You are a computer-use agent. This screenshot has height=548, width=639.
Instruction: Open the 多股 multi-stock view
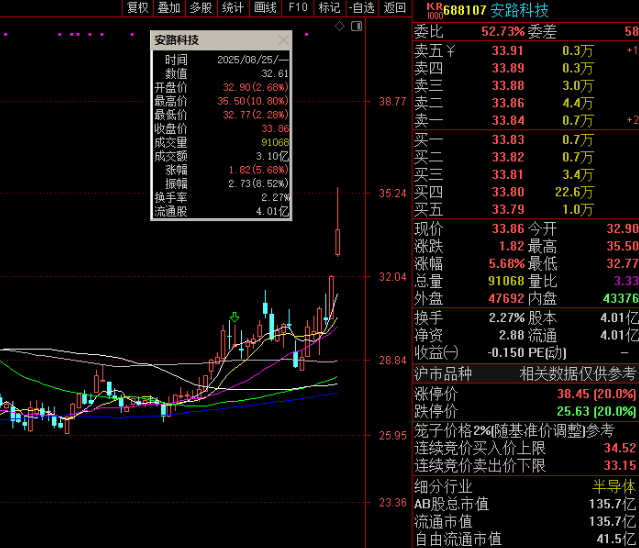(201, 8)
